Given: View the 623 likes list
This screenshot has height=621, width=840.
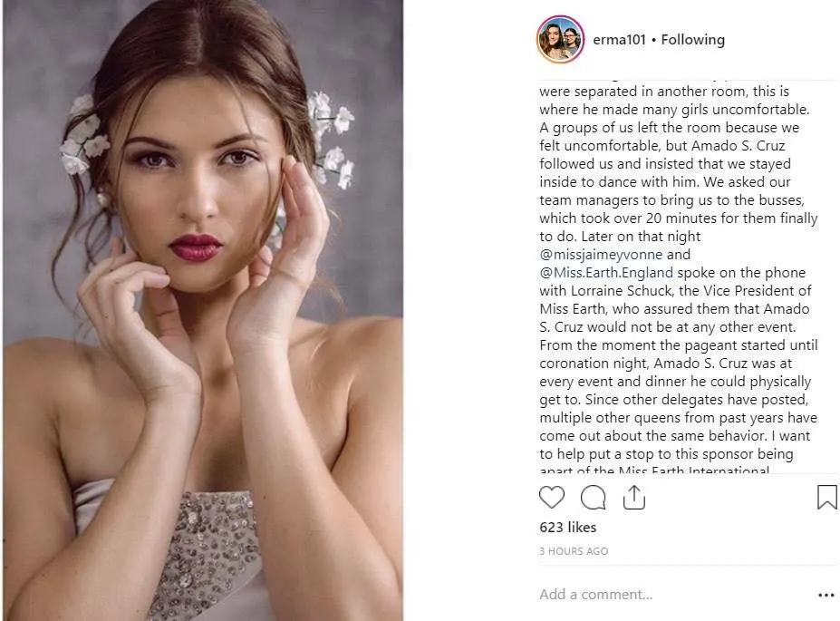Looking at the screenshot, I should pyautogui.click(x=568, y=528).
